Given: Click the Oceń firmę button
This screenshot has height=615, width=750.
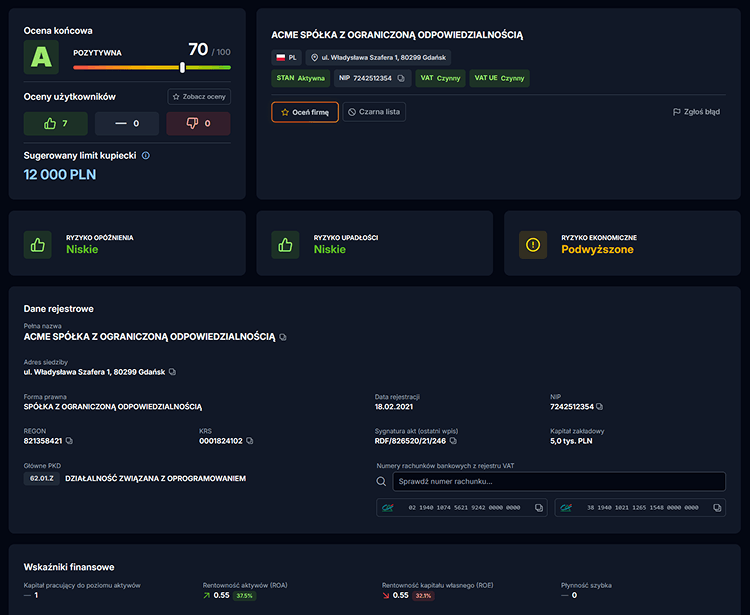Looking at the screenshot, I should click(305, 112).
